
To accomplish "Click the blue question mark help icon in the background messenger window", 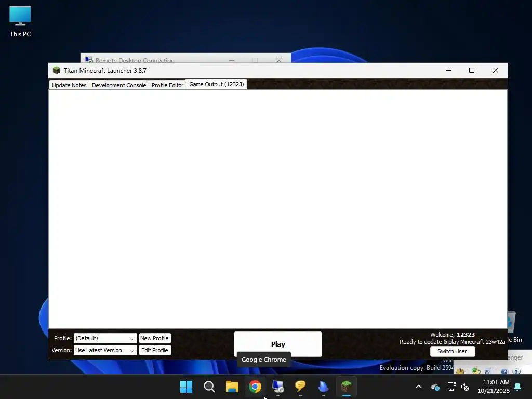I will pos(504,371).
